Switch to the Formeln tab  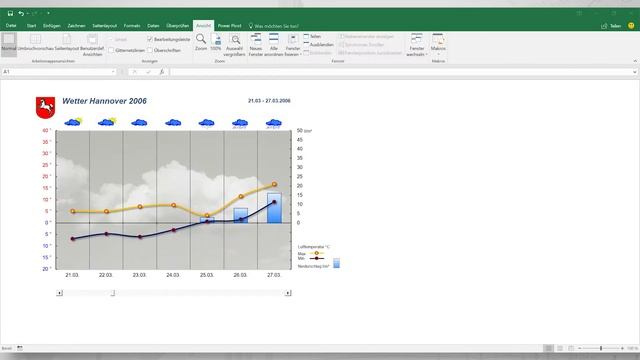click(x=132, y=26)
